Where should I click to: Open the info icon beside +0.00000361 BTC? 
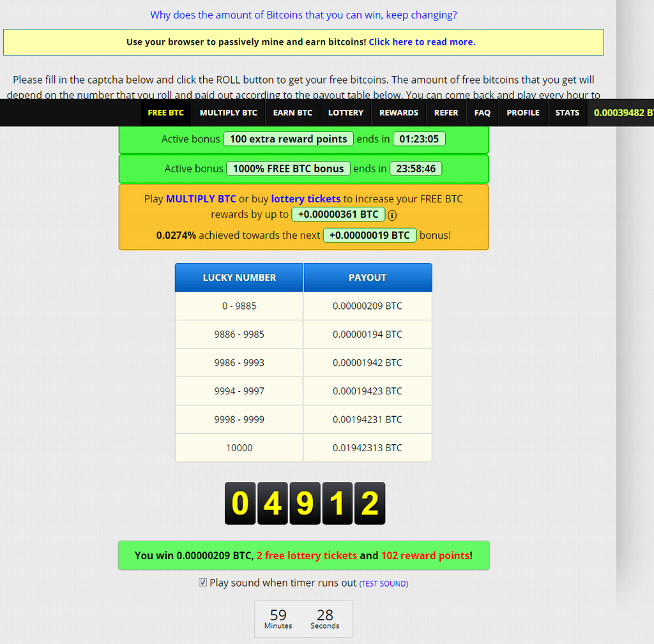coord(392,215)
